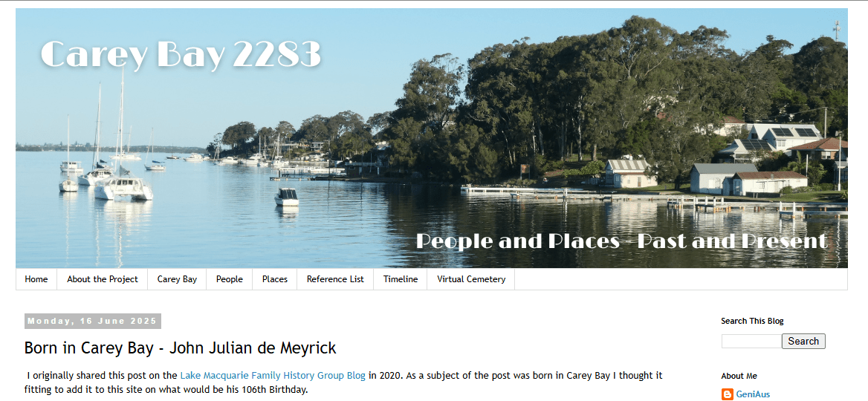Click the lakeside header banner image
Image resolution: width=868 pixels, height=401 pixels.
[432, 138]
